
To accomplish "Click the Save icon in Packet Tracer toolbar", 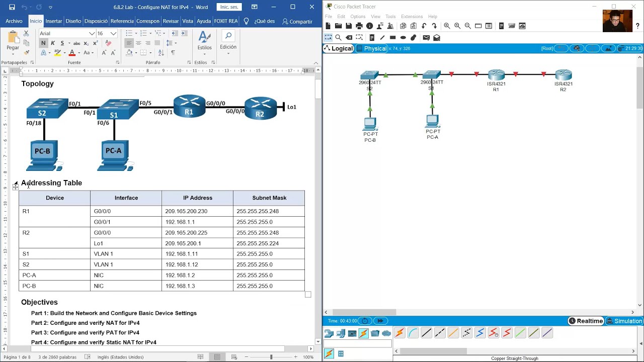I will pos(349,26).
